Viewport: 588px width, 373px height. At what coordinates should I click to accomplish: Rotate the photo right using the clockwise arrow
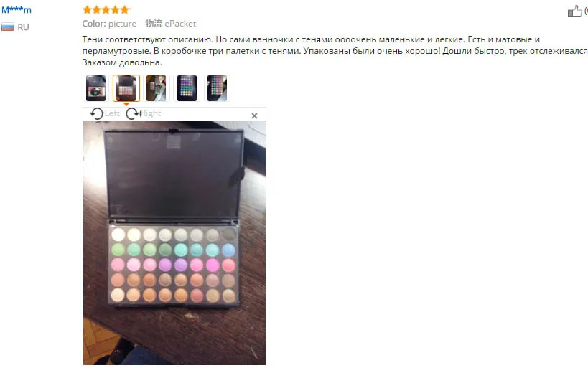coord(132,113)
